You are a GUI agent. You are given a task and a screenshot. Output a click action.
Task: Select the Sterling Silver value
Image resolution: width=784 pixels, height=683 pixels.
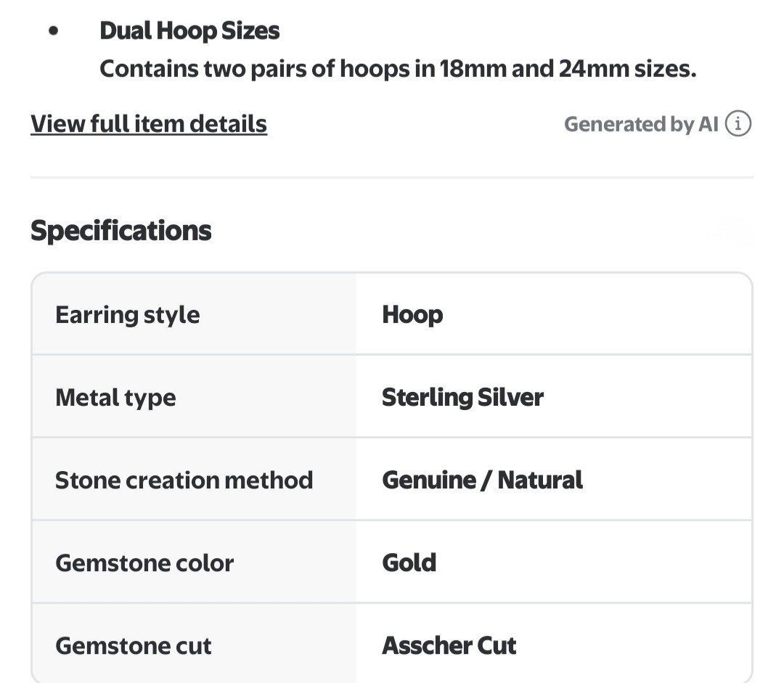462,398
